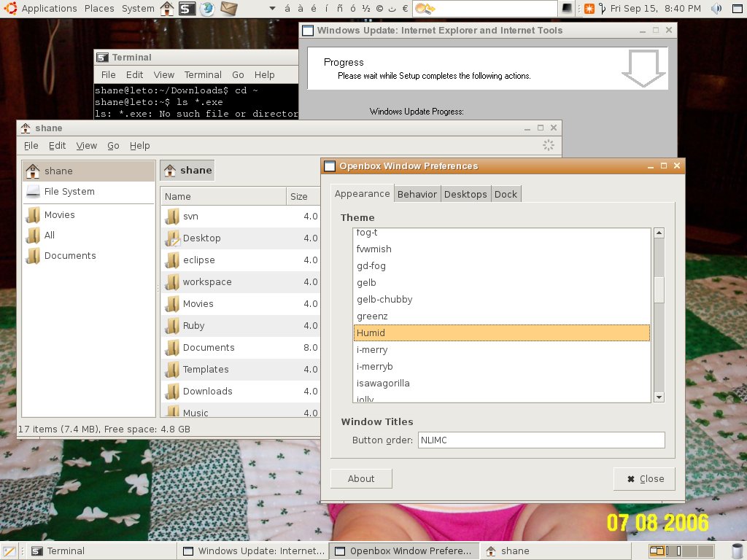
Task: Switch to the Behavior tab
Action: point(417,194)
